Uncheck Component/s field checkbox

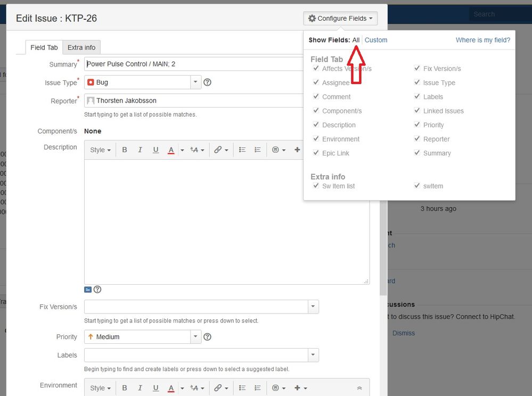(x=316, y=111)
